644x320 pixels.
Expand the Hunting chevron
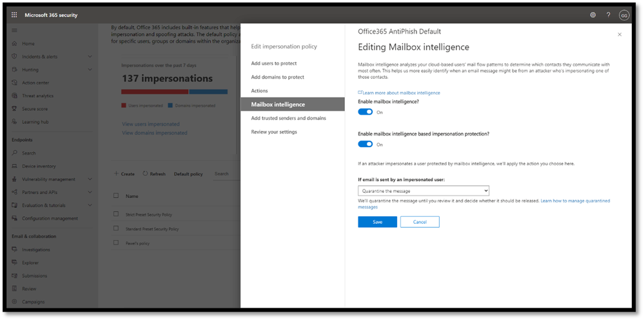[90, 70]
